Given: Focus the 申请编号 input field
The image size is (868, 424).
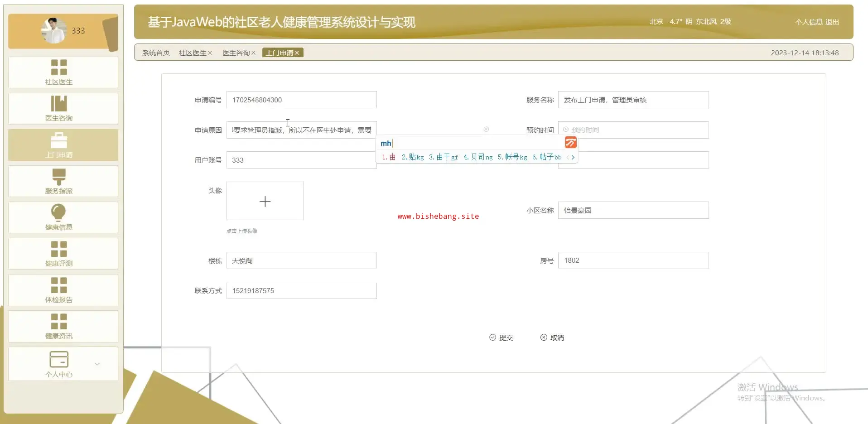Looking at the screenshot, I should click(302, 100).
